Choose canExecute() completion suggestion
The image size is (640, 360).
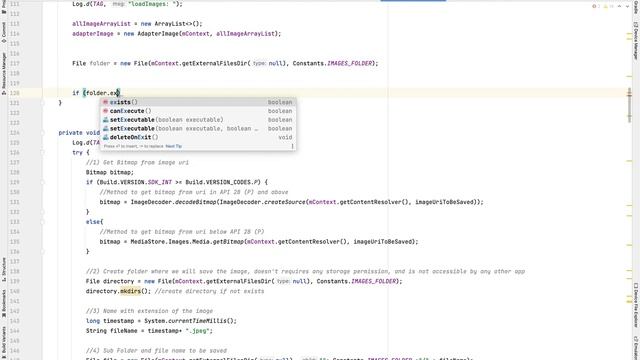(x=198, y=111)
